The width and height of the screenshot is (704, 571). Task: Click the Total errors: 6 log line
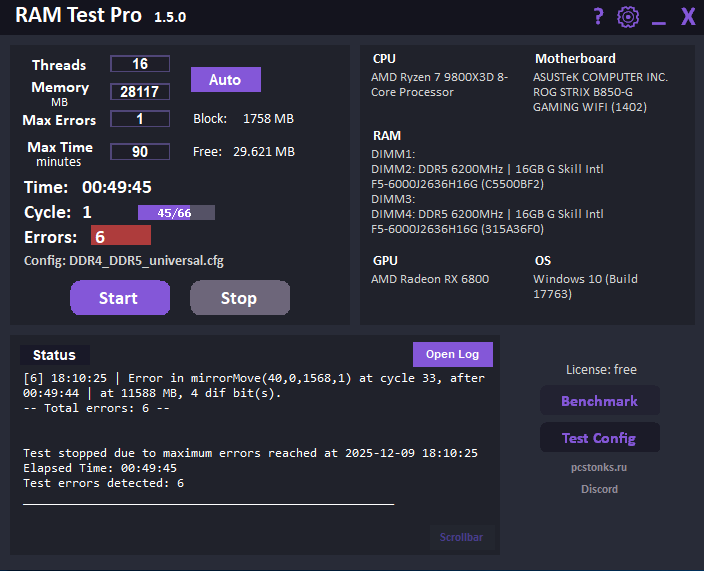pos(97,408)
